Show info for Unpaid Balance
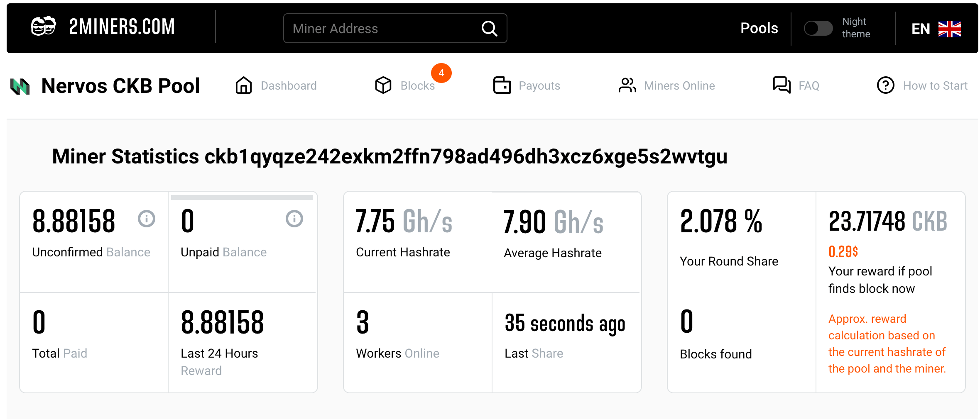Screen dimensions: 980x419 [294, 219]
